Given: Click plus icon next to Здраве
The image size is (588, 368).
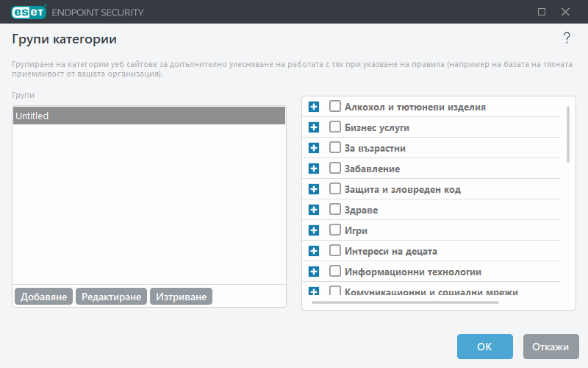Looking at the screenshot, I should 314,210.
